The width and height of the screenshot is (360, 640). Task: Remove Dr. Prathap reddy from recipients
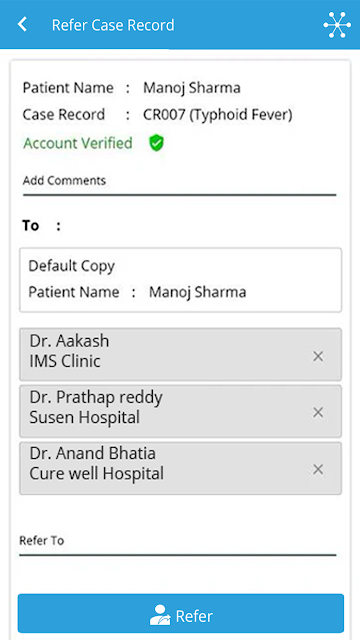tap(318, 412)
